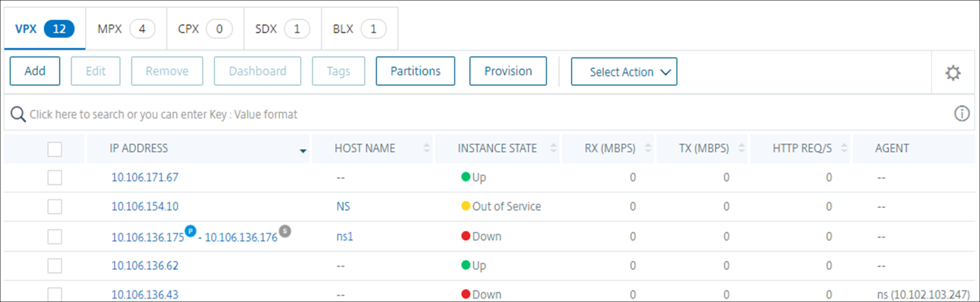Screen dimensions: 980x302
Task: Switch to the CPX tab
Action: (x=205, y=29)
